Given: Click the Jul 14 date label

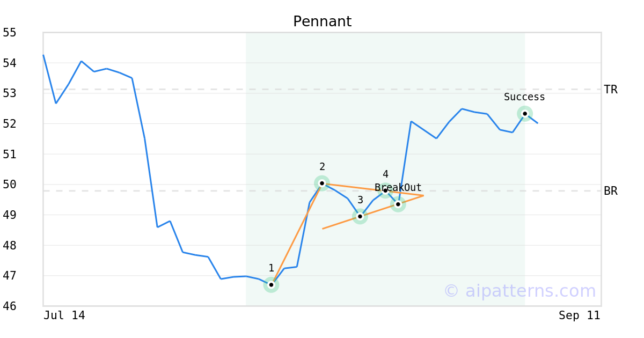Looking at the screenshot, I should coord(64,315).
